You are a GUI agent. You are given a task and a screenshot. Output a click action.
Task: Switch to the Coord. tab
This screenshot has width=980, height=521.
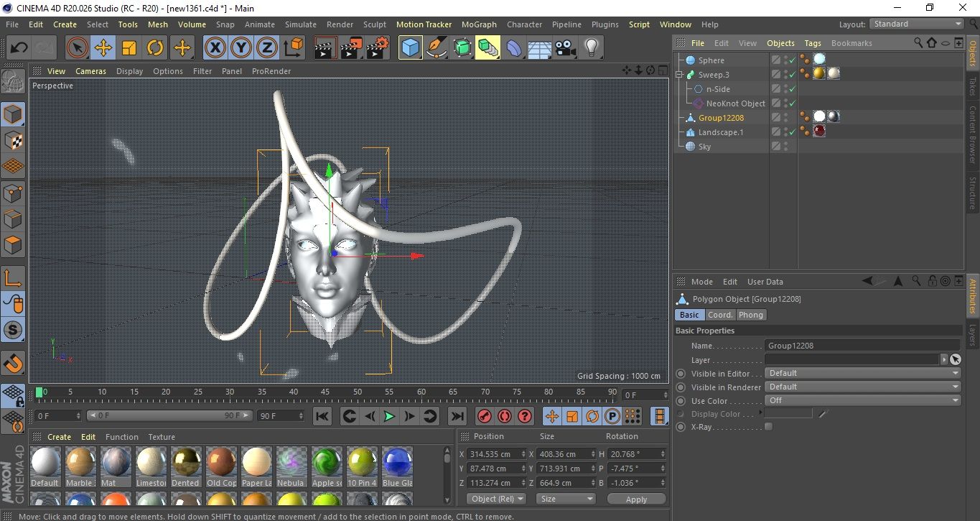tap(720, 315)
